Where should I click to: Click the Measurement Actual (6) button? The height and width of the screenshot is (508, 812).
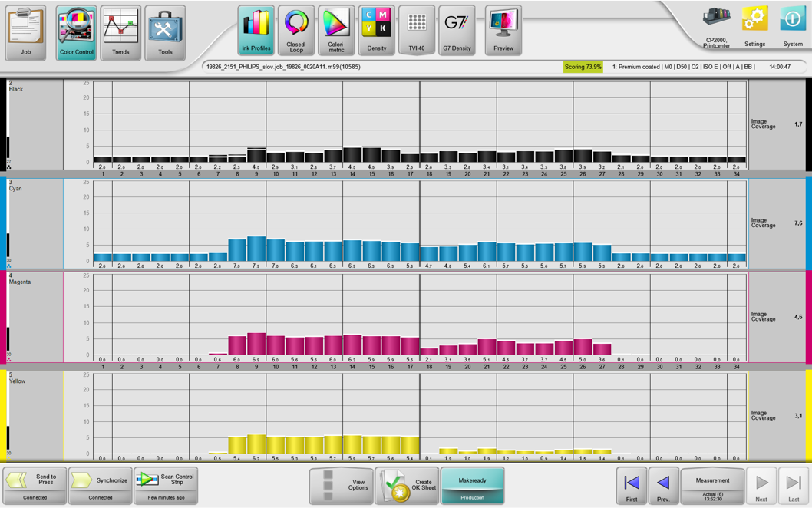712,485
